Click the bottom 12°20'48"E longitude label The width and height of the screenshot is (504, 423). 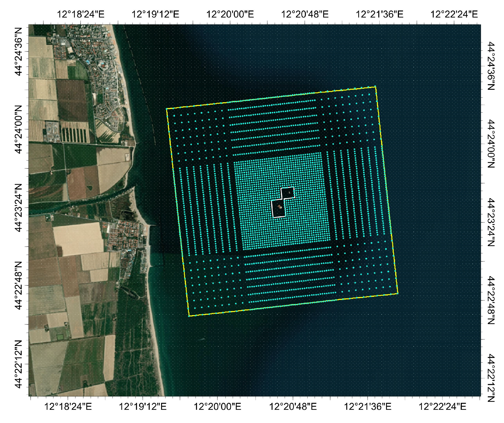click(293, 407)
